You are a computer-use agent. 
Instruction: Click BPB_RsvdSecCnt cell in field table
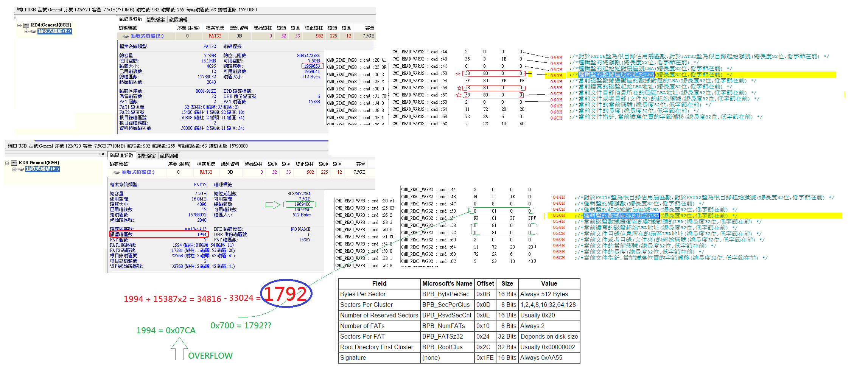(447, 316)
